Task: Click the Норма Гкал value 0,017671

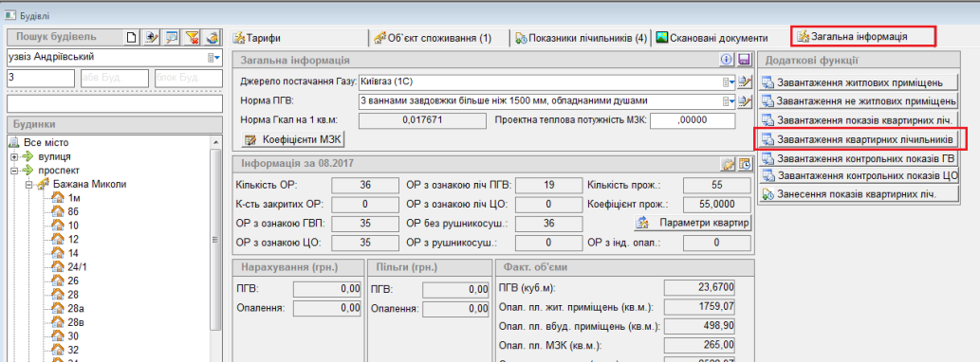Action: click(x=422, y=120)
